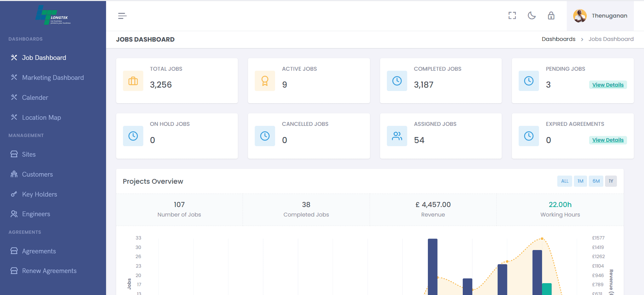Viewport: 644px width, 295px height.
Task: Enter fullscreen mode via expand icon
Action: click(x=512, y=16)
